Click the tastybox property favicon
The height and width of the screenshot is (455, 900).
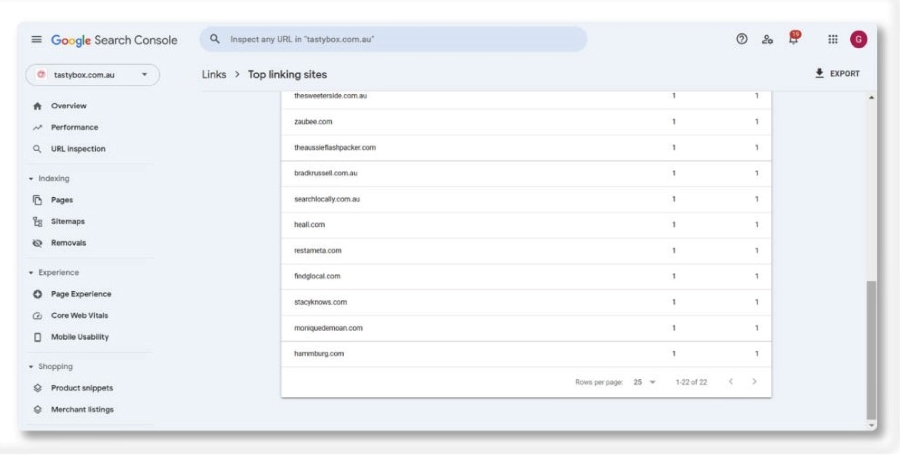tap(41, 75)
